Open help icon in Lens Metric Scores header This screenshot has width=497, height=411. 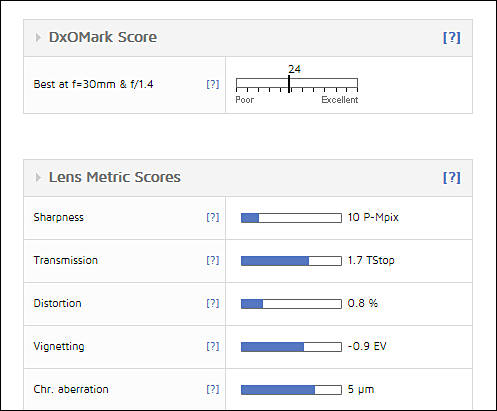[x=452, y=177]
